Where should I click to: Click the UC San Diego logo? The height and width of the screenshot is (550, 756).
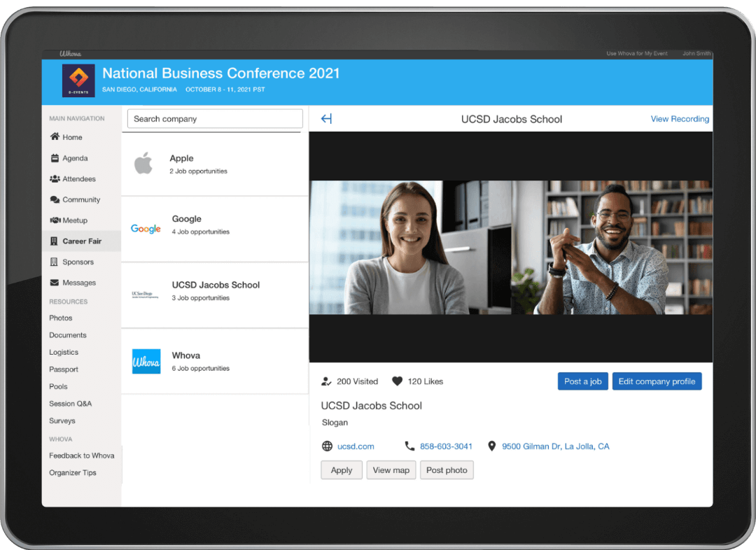(x=145, y=295)
